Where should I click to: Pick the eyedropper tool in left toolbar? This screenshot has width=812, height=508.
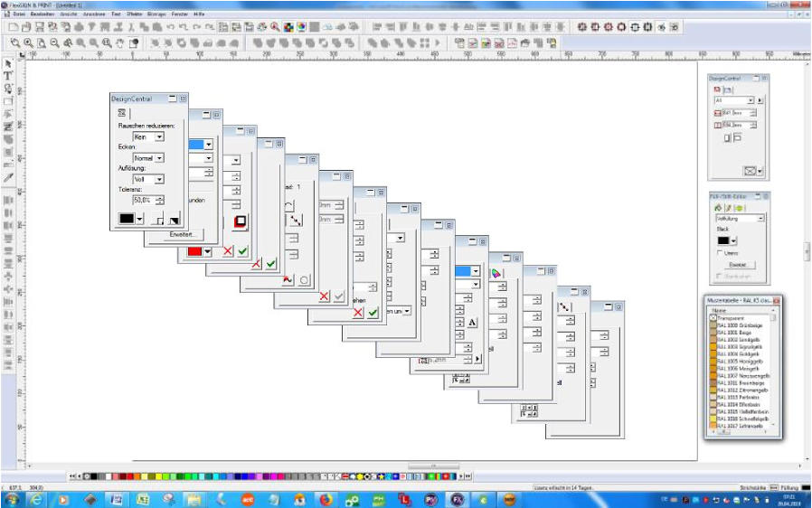(x=8, y=178)
